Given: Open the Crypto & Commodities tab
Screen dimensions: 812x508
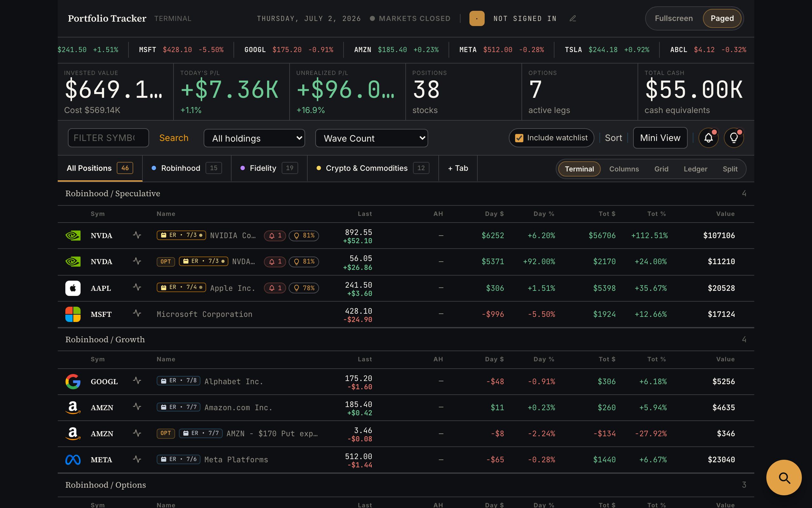Looking at the screenshot, I should 373,168.
